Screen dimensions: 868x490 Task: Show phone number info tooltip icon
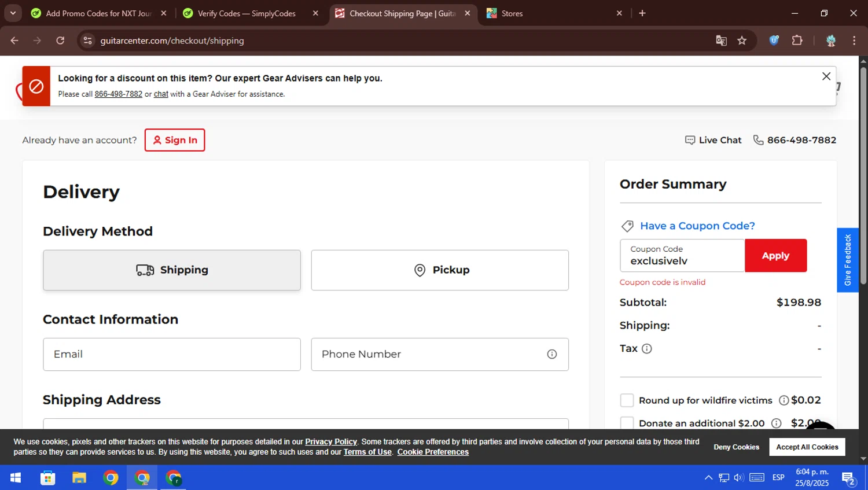click(552, 354)
